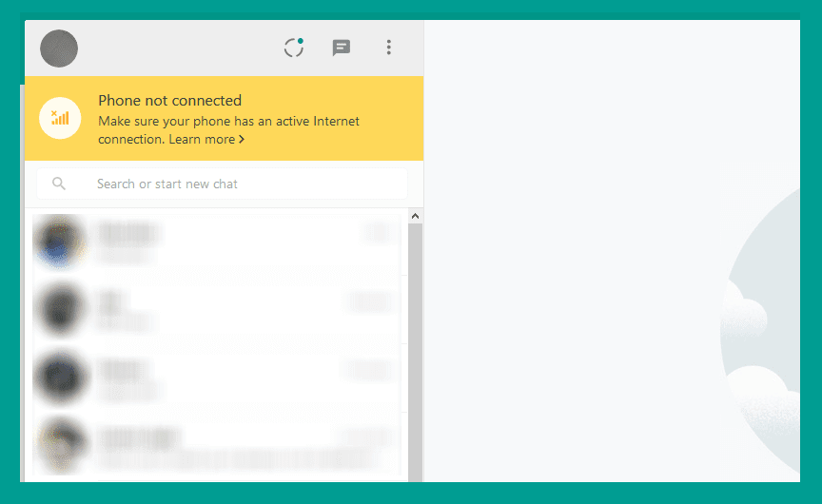Click the third chat's contact avatar
Viewport: 822px width, 504px height.
coord(60,378)
